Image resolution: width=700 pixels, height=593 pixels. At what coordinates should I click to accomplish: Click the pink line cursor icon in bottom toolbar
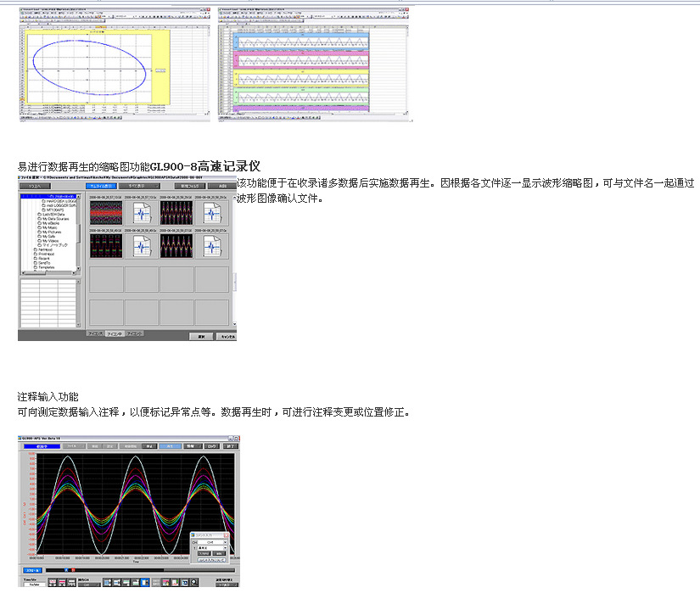pos(62,582)
